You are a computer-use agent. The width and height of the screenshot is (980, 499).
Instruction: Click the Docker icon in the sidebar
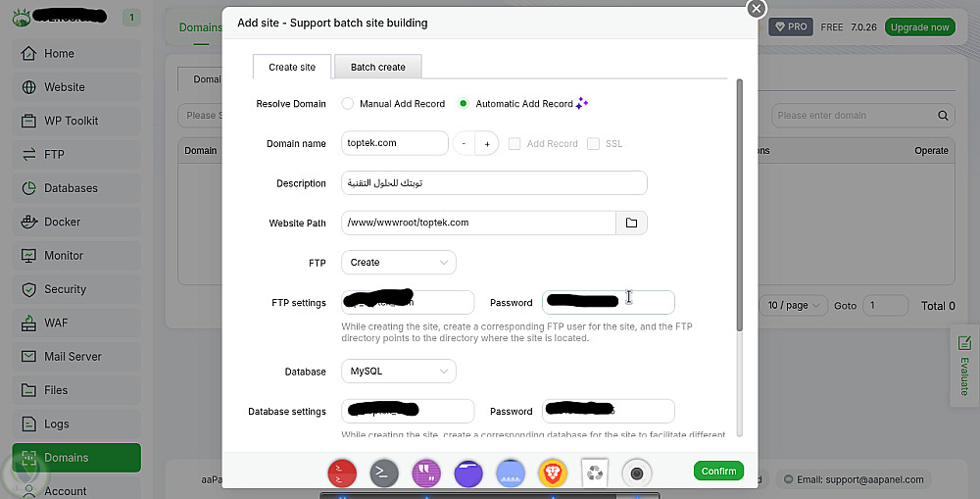(x=28, y=222)
